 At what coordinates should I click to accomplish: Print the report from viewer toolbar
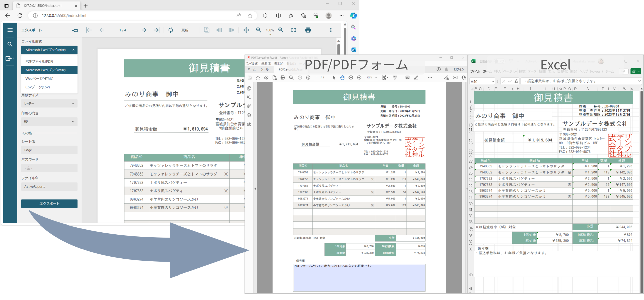[308, 30]
